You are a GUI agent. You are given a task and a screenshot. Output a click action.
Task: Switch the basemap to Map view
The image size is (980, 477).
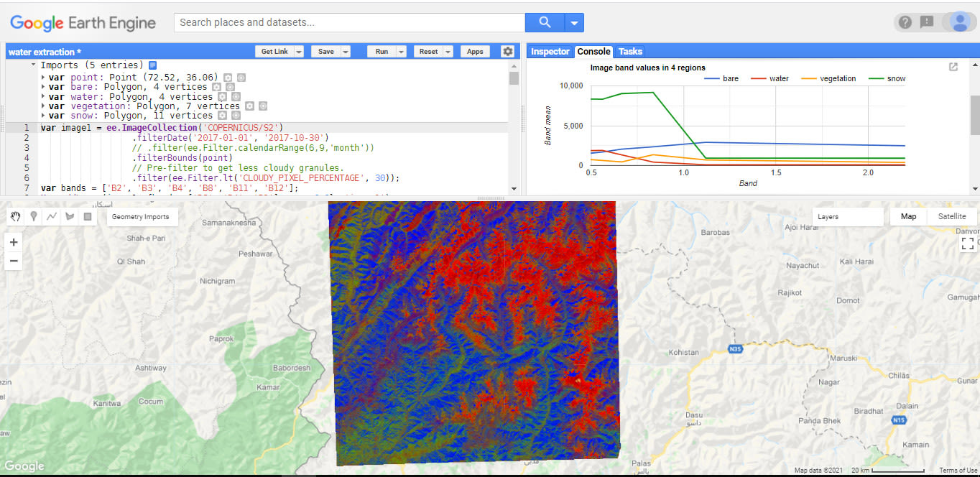tap(908, 216)
